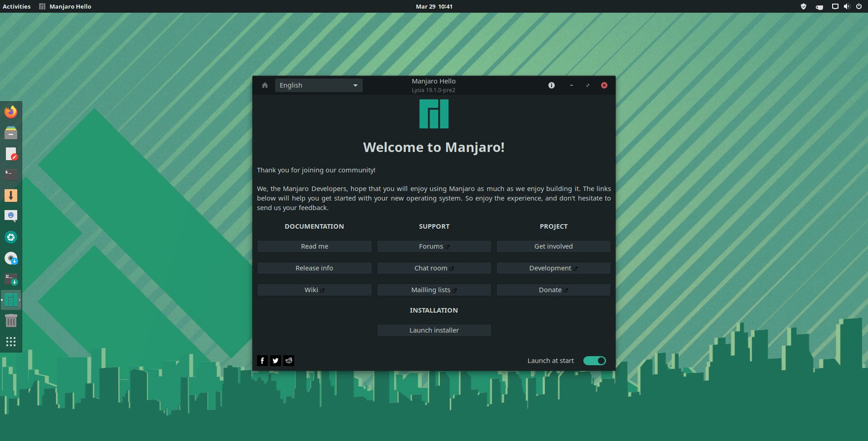Open Release info
Image resolution: width=868 pixels, height=441 pixels.
pos(315,268)
